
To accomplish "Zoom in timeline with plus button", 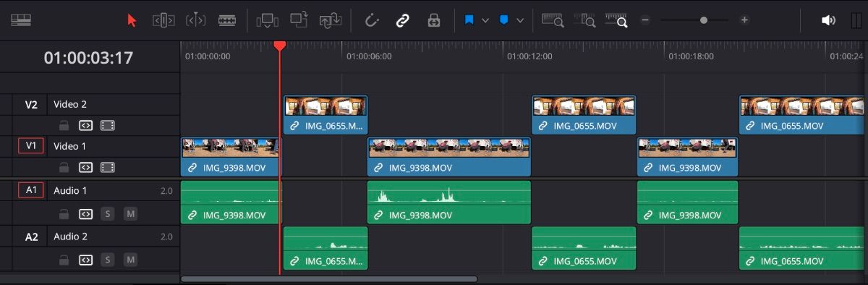I will [744, 20].
